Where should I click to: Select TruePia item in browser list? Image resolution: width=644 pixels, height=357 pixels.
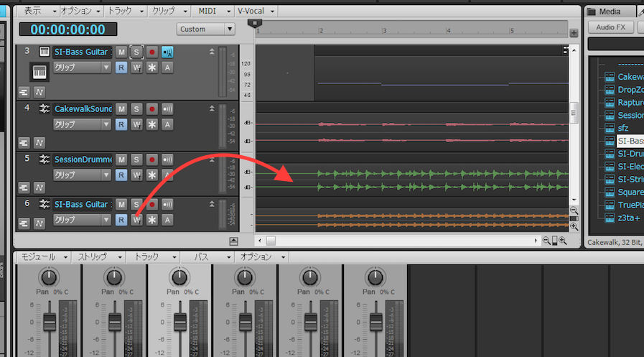coord(630,205)
